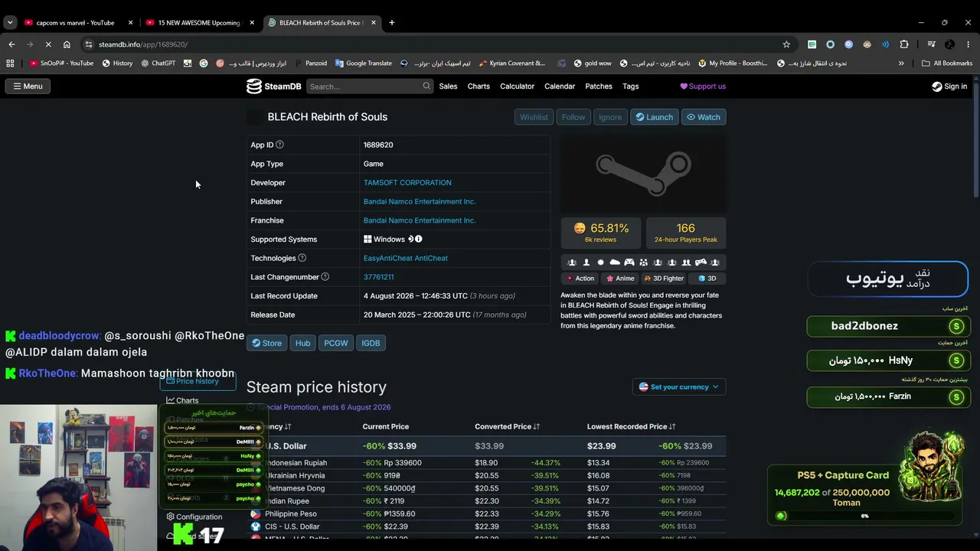Open the All Bookmarks folder

tap(947, 64)
